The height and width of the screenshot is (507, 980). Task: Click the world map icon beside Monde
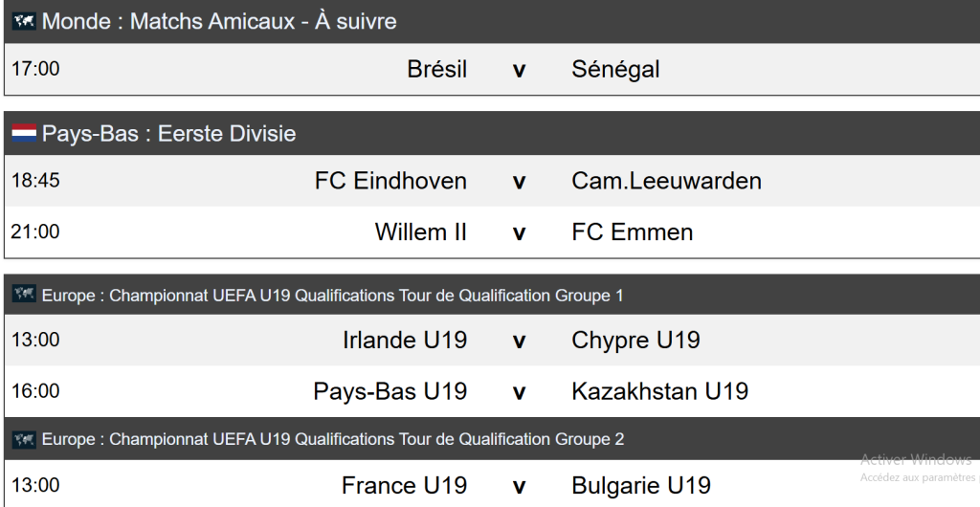click(24, 21)
